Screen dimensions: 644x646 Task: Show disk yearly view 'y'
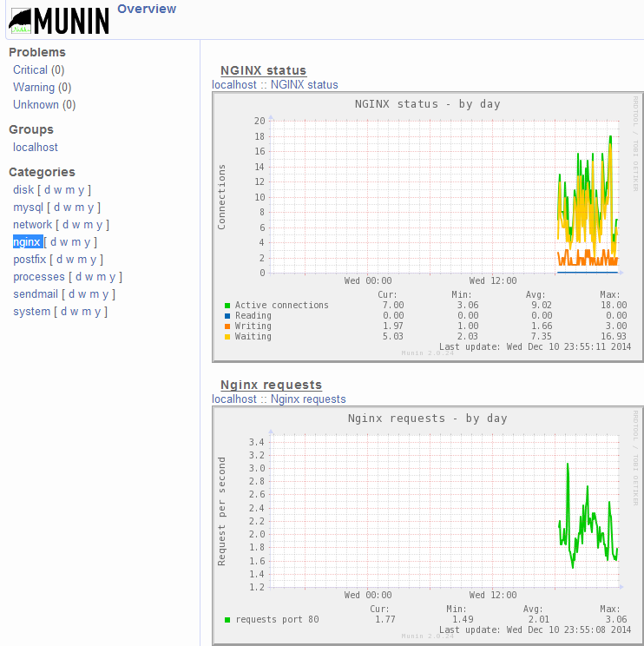click(x=81, y=189)
